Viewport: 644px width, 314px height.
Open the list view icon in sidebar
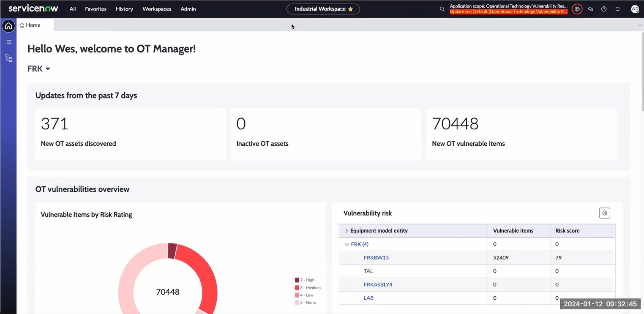tap(8, 42)
